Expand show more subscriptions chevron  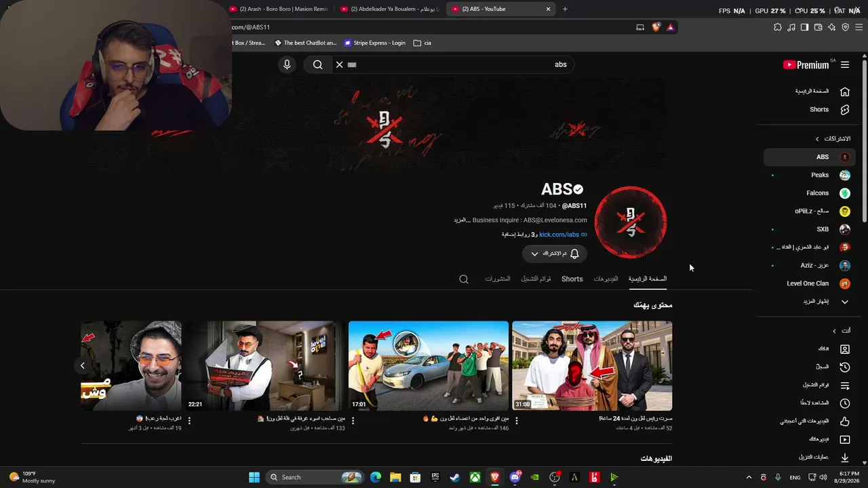click(845, 302)
